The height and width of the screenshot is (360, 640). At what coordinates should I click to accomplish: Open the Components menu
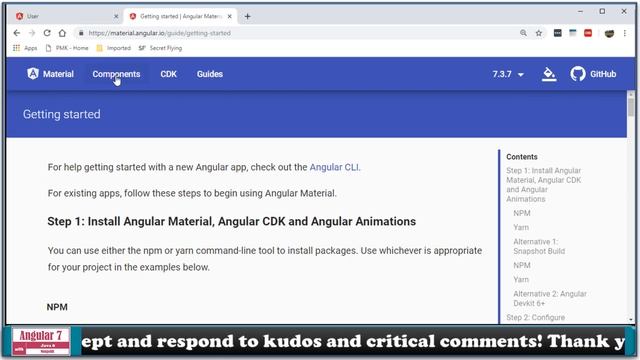click(116, 74)
